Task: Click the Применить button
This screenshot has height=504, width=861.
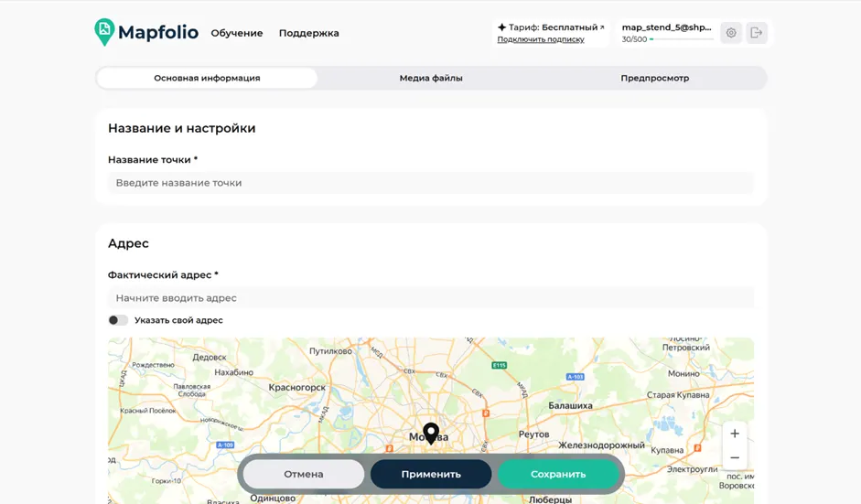Action: [431, 474]
